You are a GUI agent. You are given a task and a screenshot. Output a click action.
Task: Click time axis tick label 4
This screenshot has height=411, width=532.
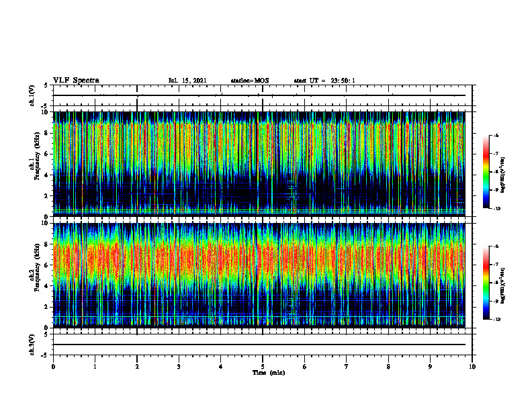221,367
